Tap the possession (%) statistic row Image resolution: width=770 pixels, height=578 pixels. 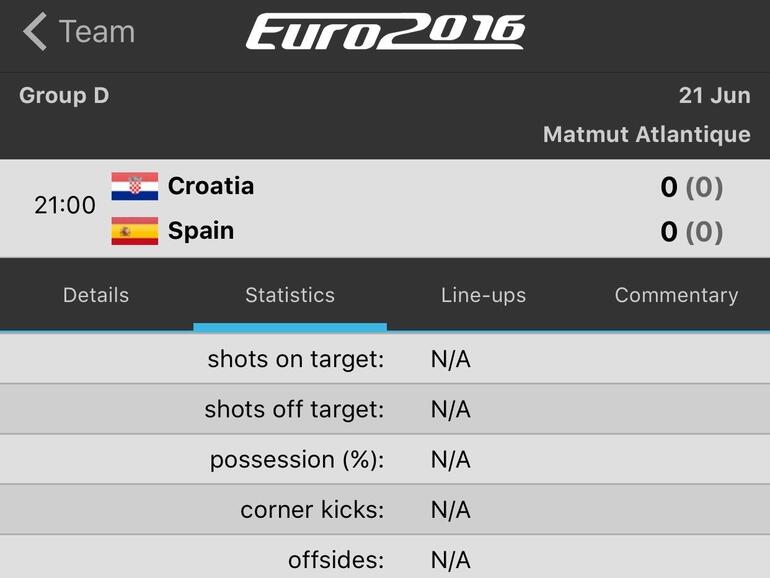pyautogui.click(x=385, y=460)
